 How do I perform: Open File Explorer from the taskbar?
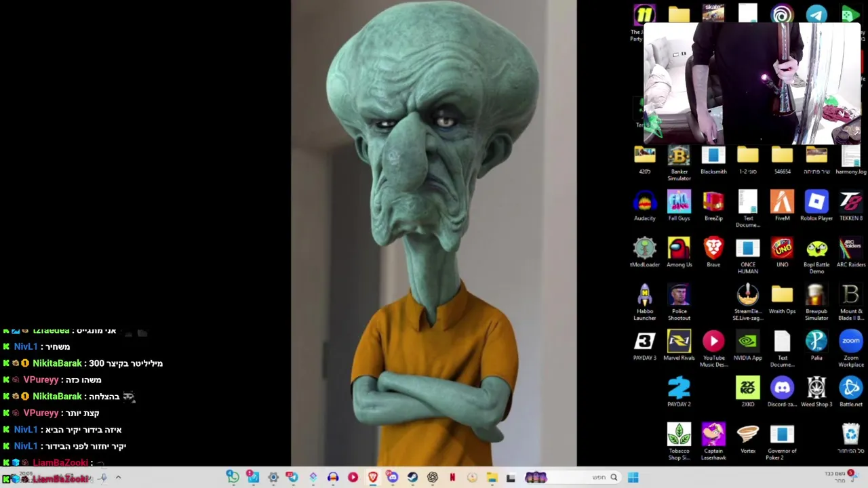tap(492, 478)
